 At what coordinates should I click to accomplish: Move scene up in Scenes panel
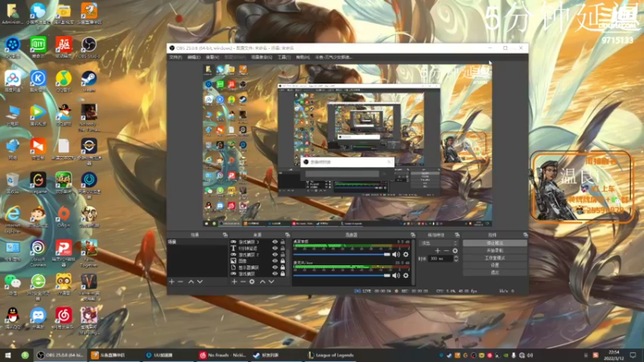[x=191, y=282]
